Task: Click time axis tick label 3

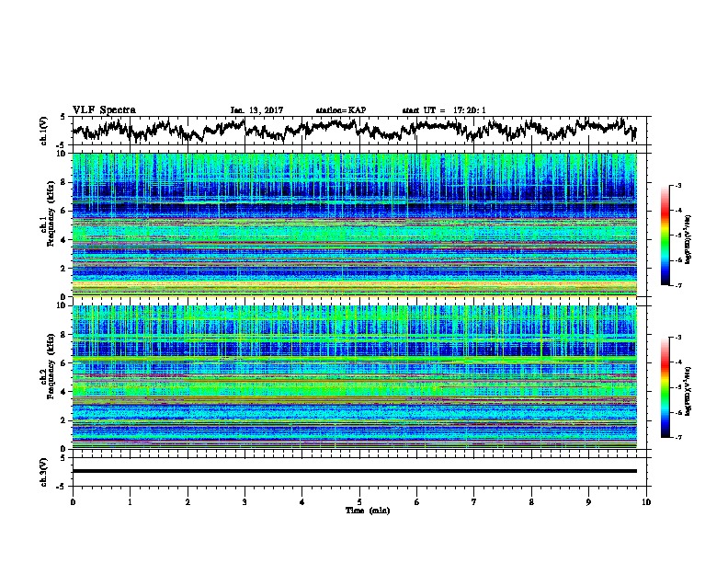Action: 245,502
